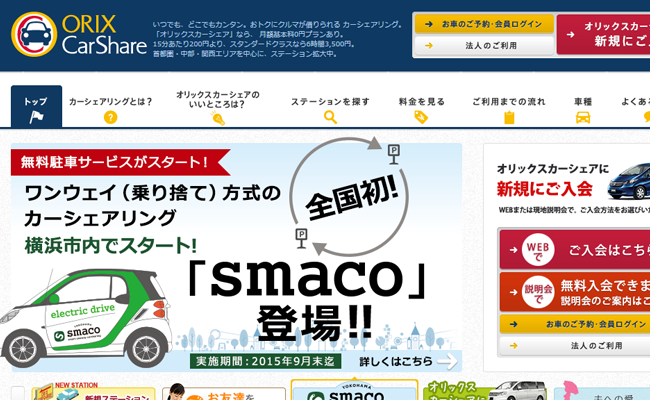The height and width of the screenshot is (400, 650).
Task: Open 法人のご利用 in the header
Action: click(484, 46)
